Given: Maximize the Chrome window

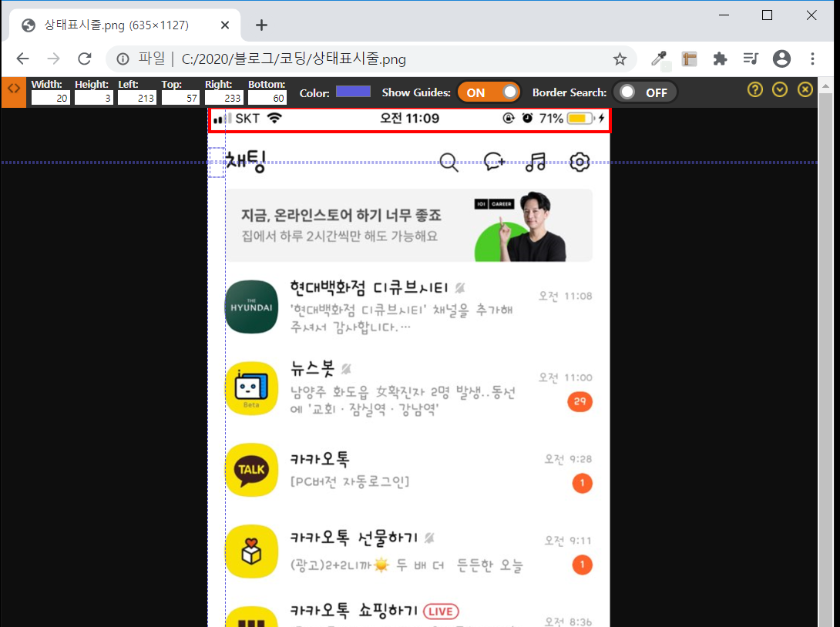Looking at the screenshot, I should pos(767,15).
